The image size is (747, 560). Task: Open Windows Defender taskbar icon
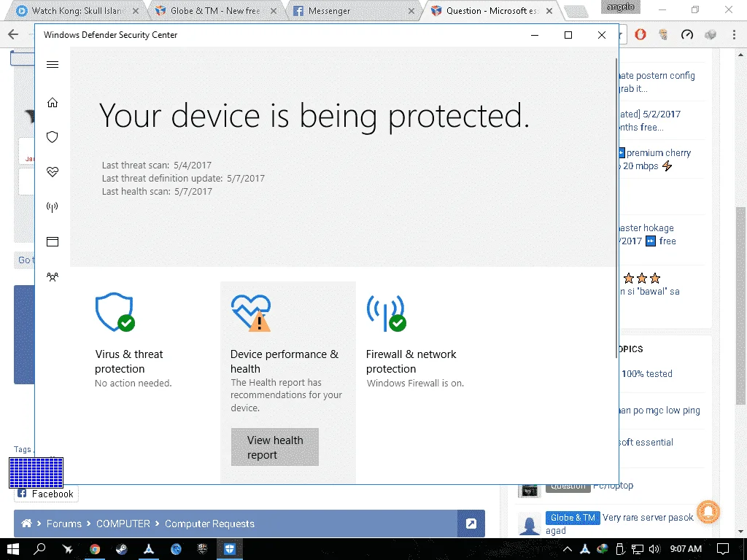tap(230, 549)
